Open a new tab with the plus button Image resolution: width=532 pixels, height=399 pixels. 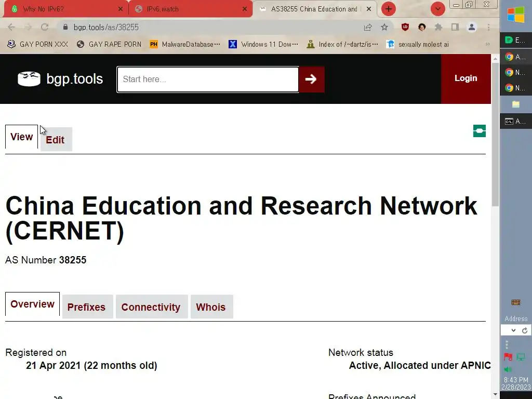point(389,9)
